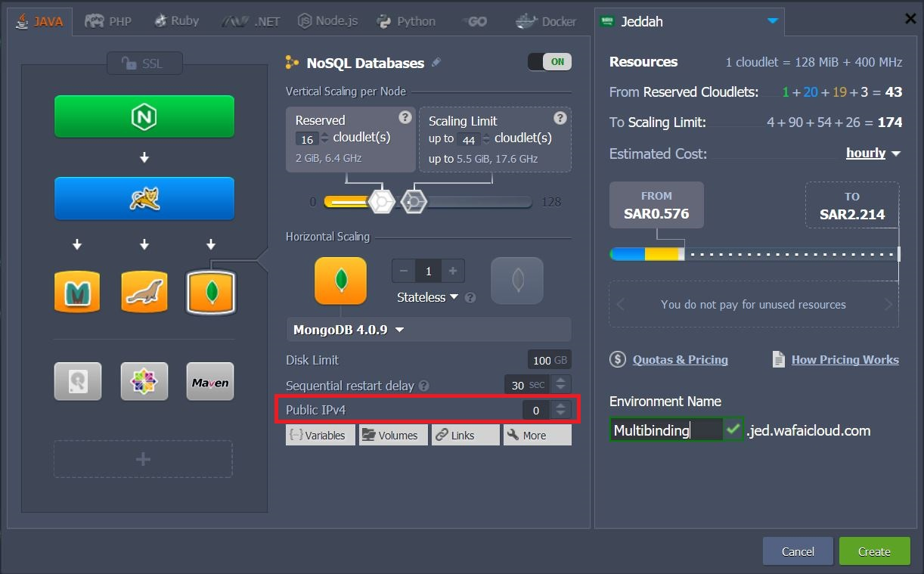The height and width of the screenshot is (574, 924).
Task: Select the MySQL SQL database node
Action: 144,291
